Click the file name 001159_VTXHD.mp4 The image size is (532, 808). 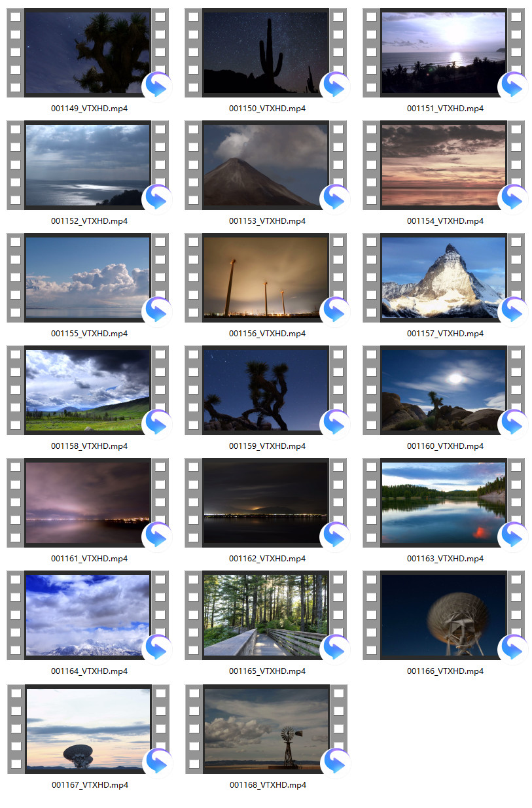click(267, 446)
